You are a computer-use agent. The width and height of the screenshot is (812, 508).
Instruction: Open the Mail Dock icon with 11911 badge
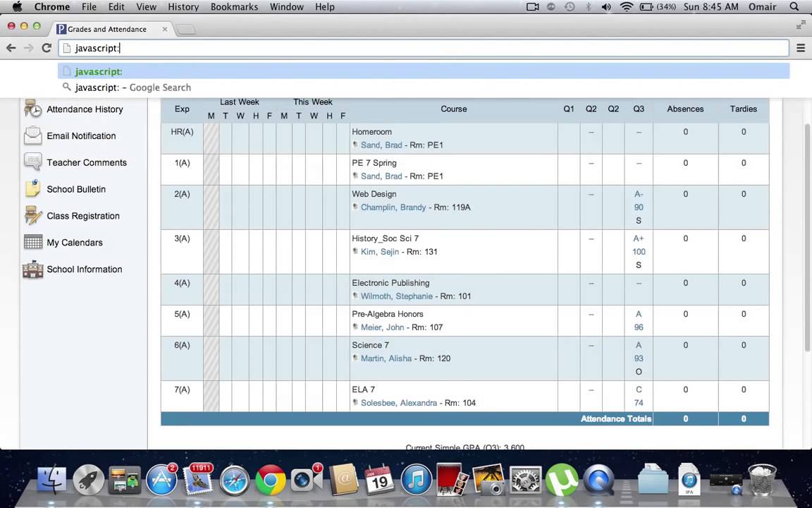click(x=198, y=480)
